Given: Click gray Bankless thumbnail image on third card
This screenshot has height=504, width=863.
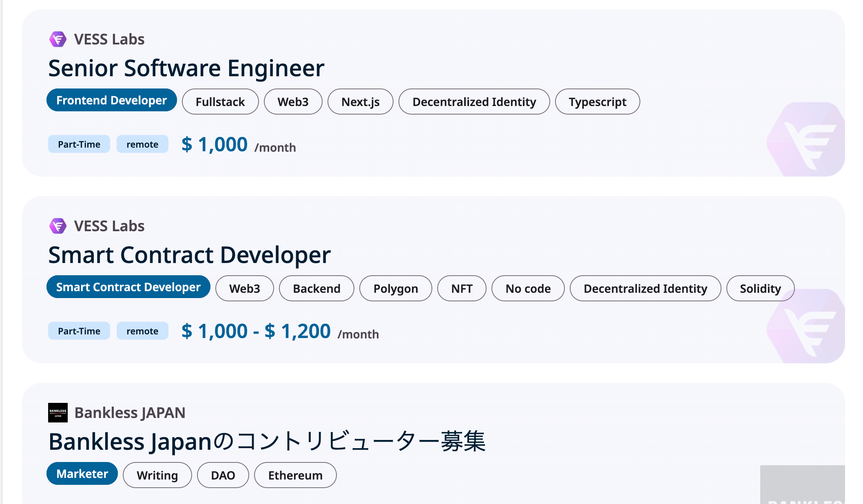Looking at the screenshot, I should pos(802,484).
